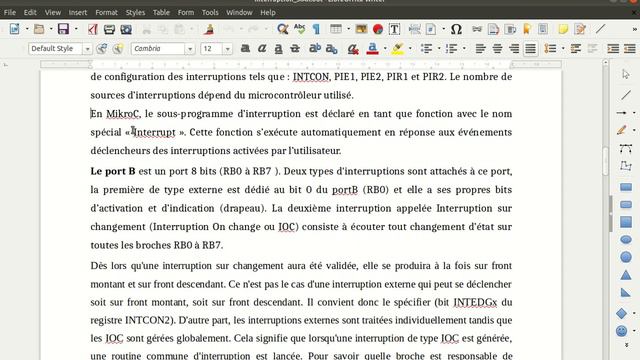
Task: Apply the yellow highlighting color
Action: pos(397,49)
